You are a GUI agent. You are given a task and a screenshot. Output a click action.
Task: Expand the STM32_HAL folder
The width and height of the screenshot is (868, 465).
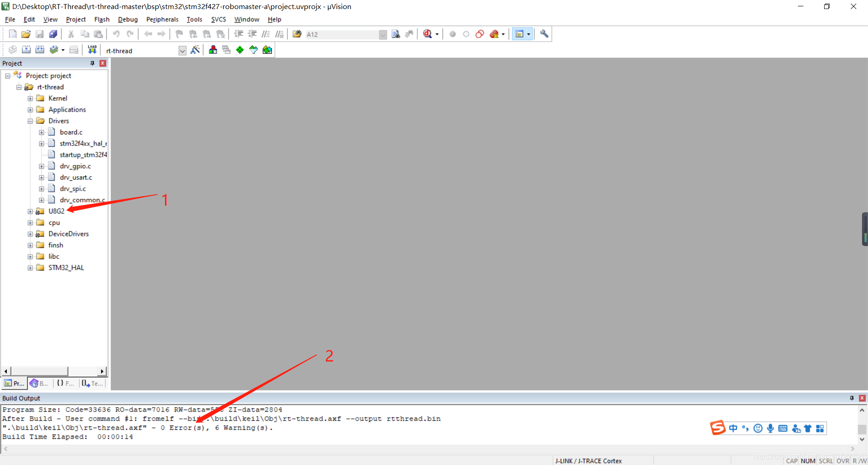(x=30, y=268)
